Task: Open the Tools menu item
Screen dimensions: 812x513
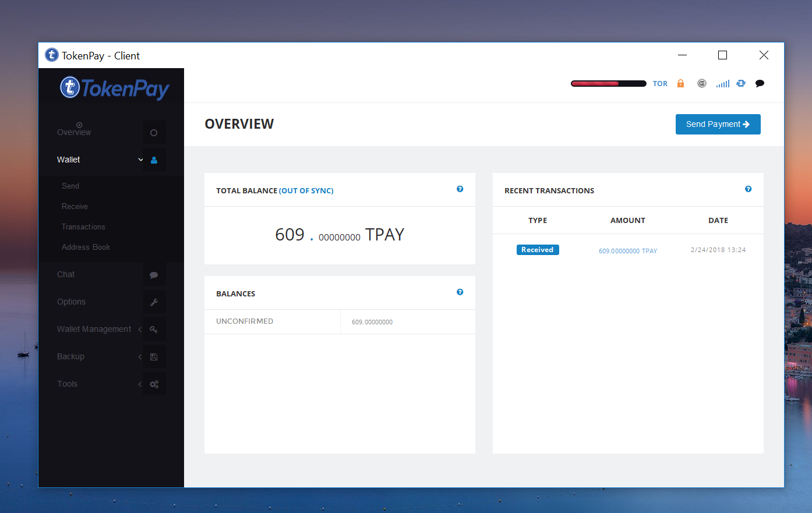Action: 67,384
